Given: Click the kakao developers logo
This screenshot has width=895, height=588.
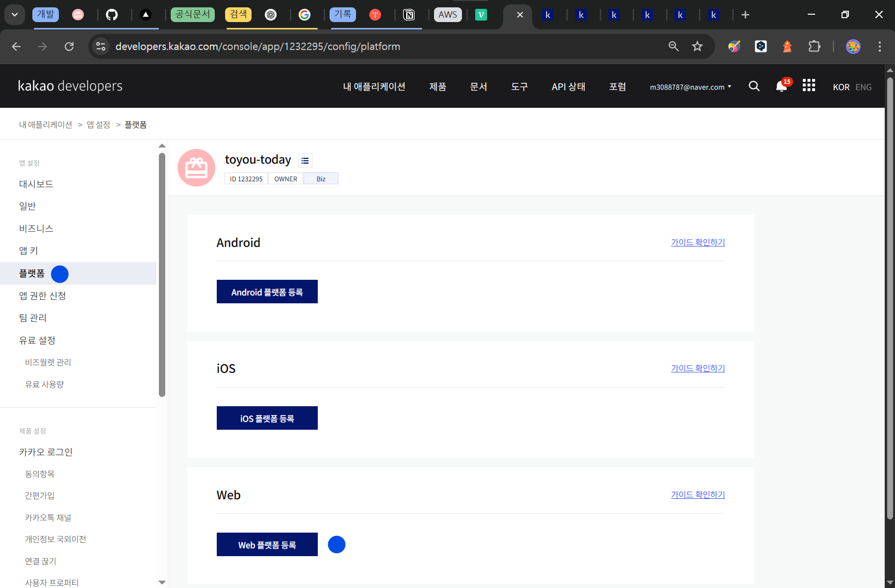Looking at the screenshot, I should 70,86.
